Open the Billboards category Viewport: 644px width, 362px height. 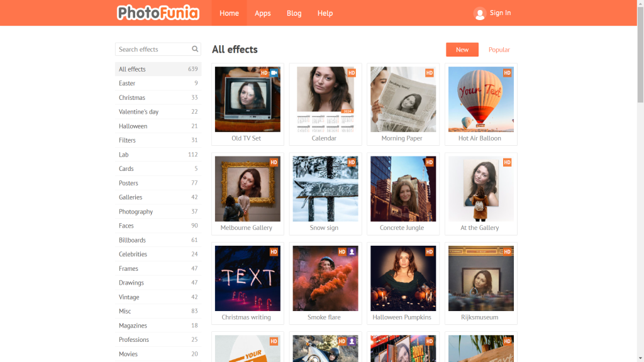(132, 240)
